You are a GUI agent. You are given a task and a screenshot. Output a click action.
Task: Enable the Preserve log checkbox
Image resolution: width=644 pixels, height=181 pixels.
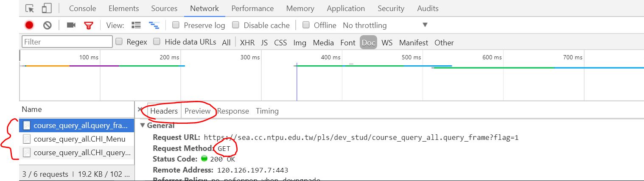tap(176, 25)
